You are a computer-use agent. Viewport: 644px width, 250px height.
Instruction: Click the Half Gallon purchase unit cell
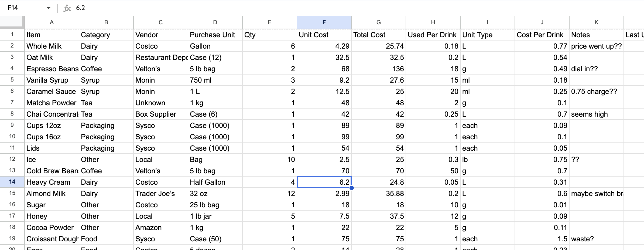pyautogui.click(x=215, y=182)
